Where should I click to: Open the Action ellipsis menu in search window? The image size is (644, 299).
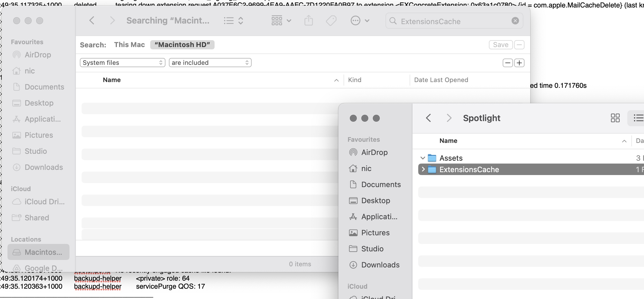(360, 21)
